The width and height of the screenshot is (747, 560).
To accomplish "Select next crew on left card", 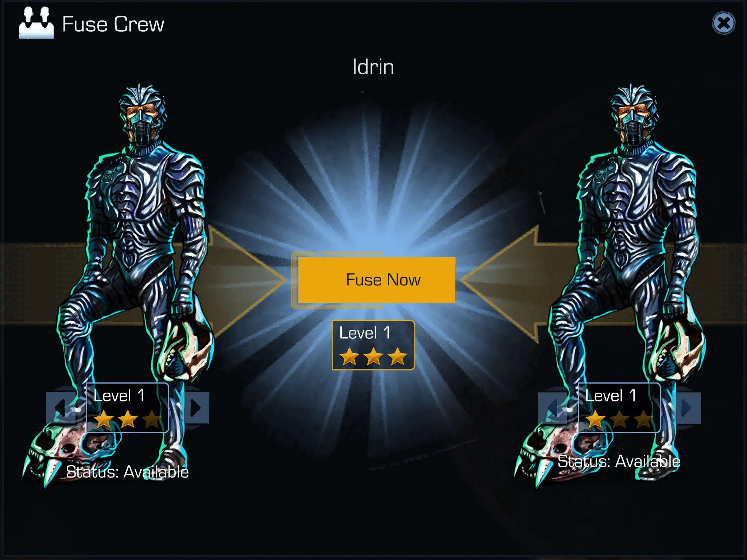I will (196, 408).
